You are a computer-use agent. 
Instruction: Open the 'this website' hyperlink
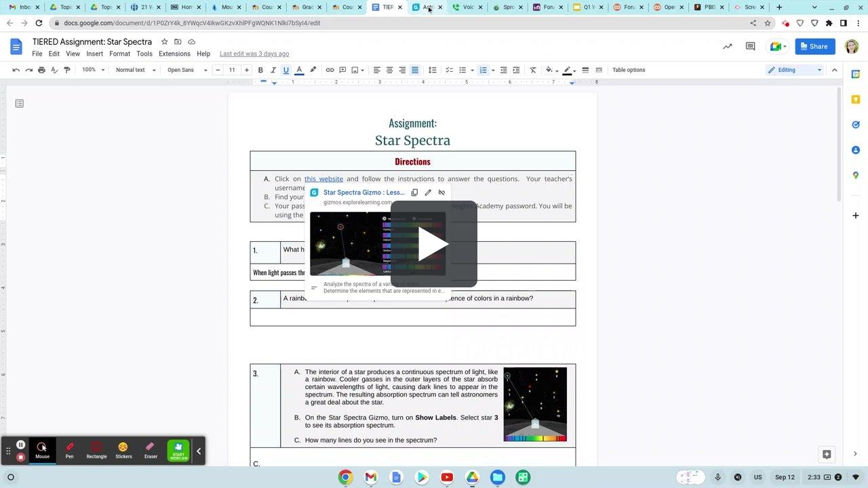(323, 178)
